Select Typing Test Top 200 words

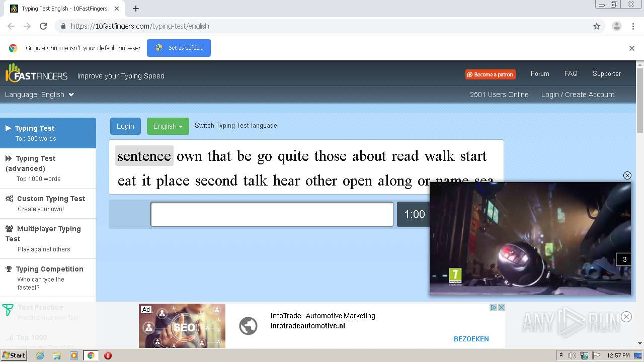coord(48,133)
